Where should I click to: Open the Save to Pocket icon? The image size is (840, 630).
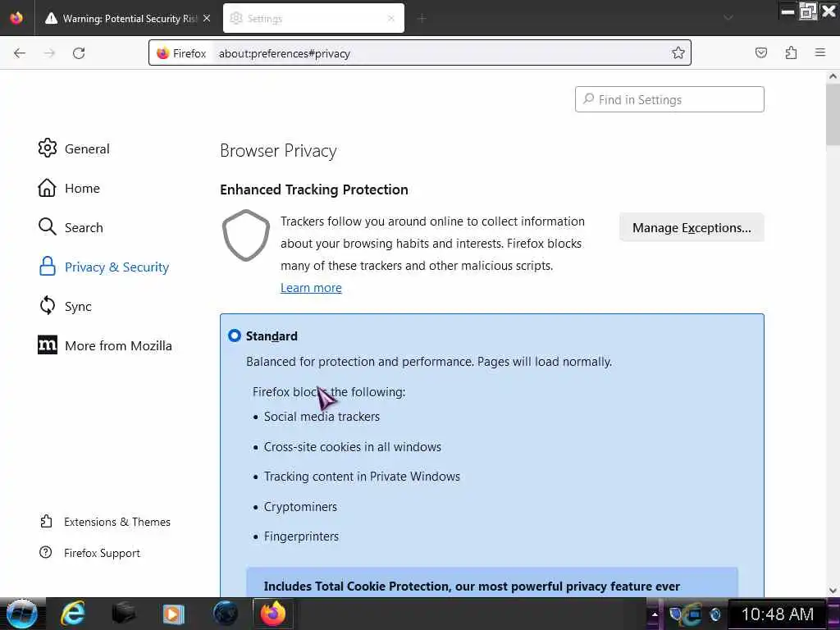click(x=760, y=52)
